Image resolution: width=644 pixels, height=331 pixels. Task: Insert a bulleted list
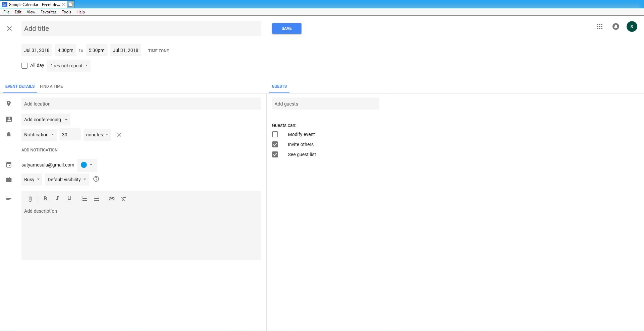(97, 199)
